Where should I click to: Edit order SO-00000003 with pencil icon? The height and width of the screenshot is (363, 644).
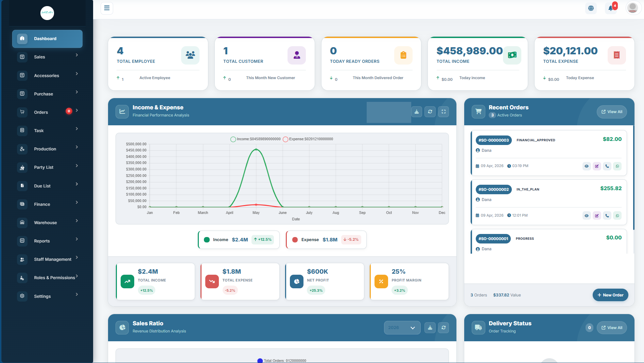click(597, 166)
